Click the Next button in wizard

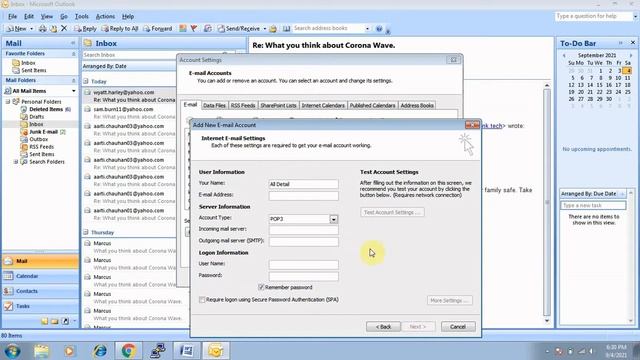click(x=418, y=327)
